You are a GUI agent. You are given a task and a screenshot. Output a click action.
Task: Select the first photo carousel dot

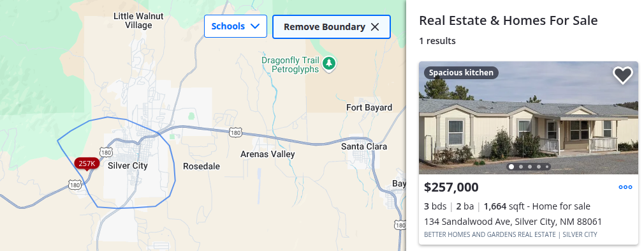pos(511,167)
